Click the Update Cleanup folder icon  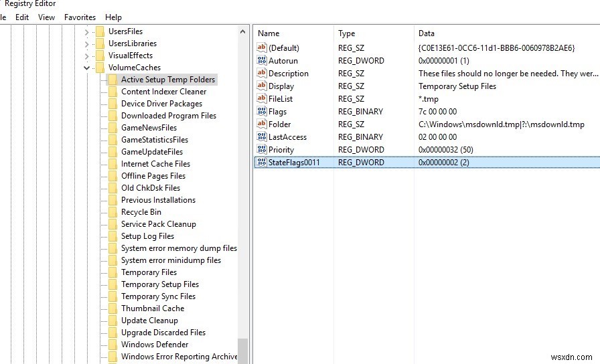point(112,321)
